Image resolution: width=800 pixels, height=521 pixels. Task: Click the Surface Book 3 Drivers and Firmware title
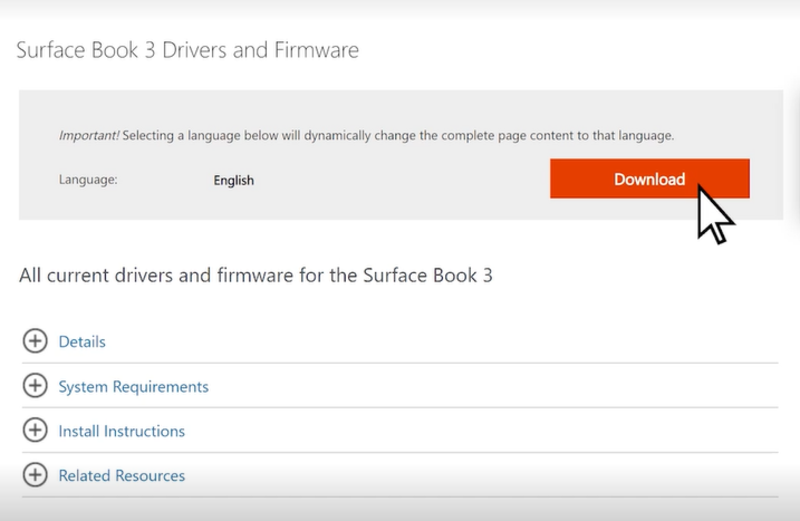pyautogui.click(x=187, y=49)
